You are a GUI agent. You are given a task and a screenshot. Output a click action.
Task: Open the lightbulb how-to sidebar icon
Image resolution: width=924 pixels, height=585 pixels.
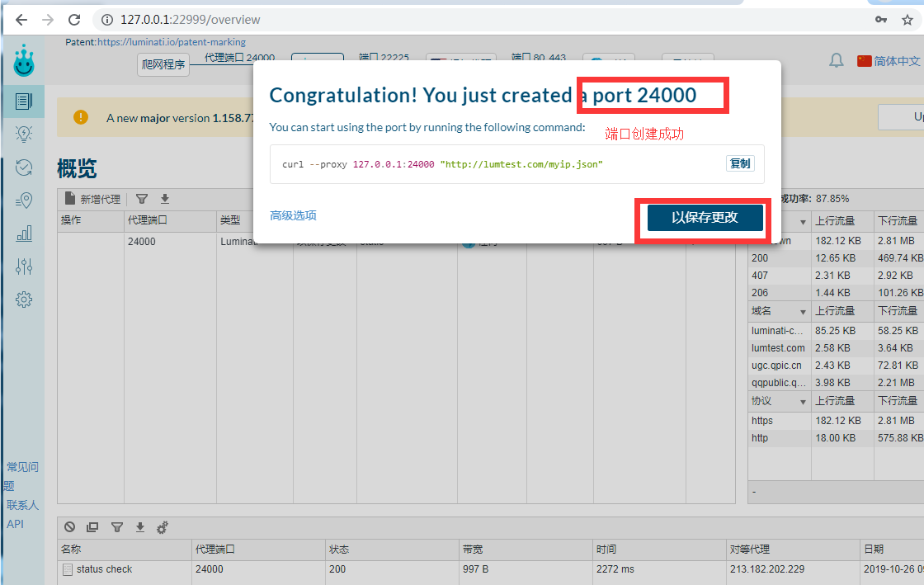24,134
